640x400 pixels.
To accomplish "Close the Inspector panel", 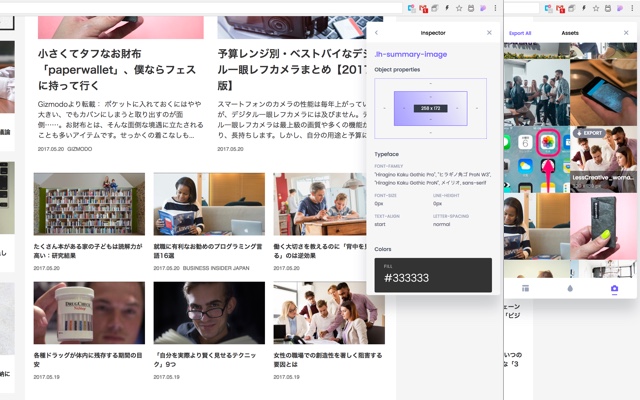I will [489, 33].
